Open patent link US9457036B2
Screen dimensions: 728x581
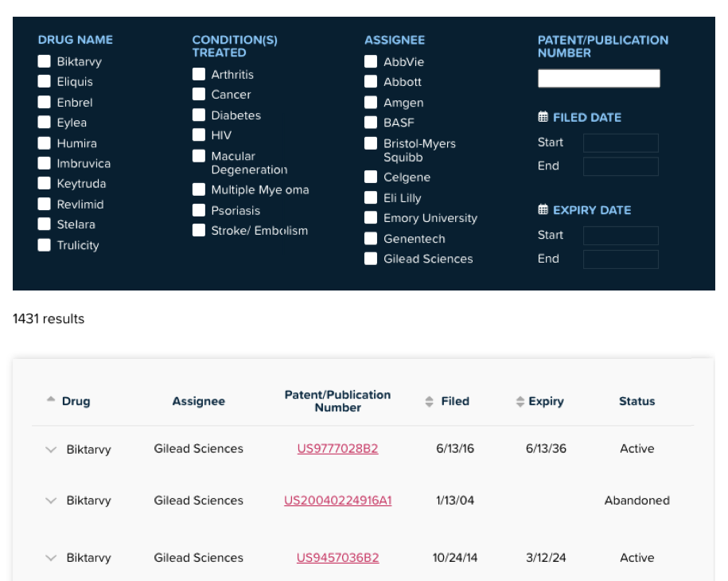(337, 557)
